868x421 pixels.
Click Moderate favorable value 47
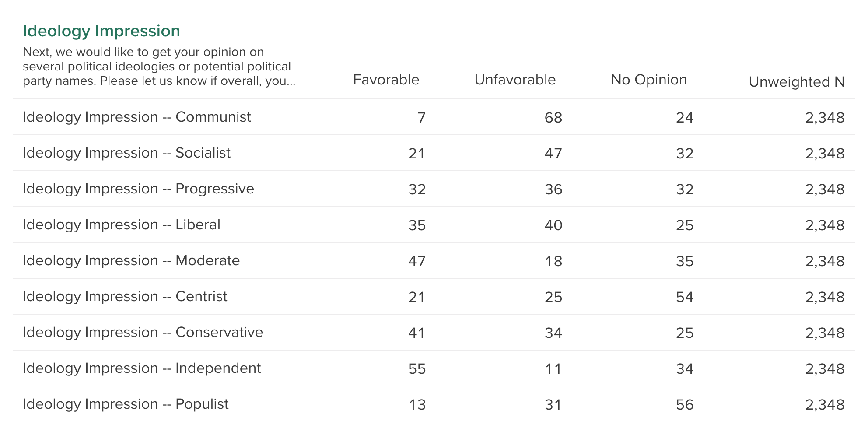click(x=416, y=261)
